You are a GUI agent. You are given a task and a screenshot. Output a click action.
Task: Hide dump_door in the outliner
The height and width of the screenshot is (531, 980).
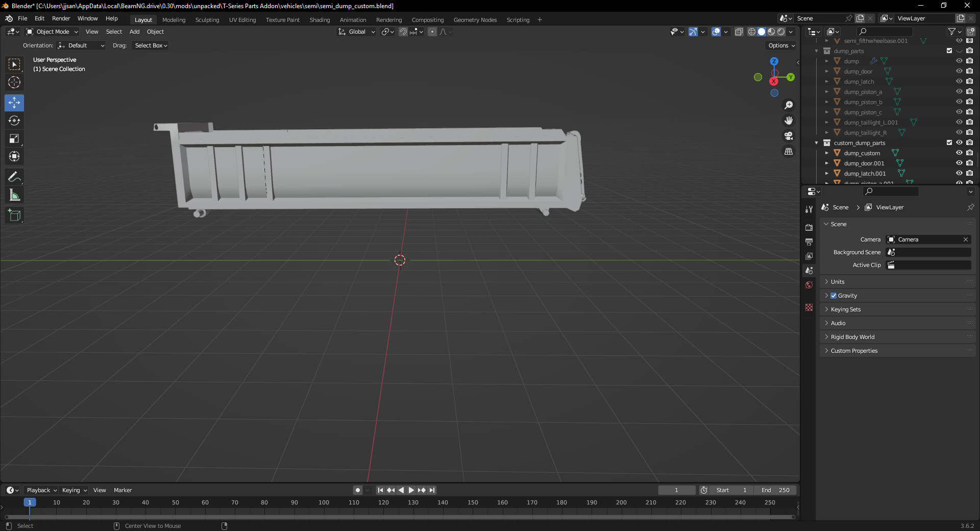click(959, 71)
